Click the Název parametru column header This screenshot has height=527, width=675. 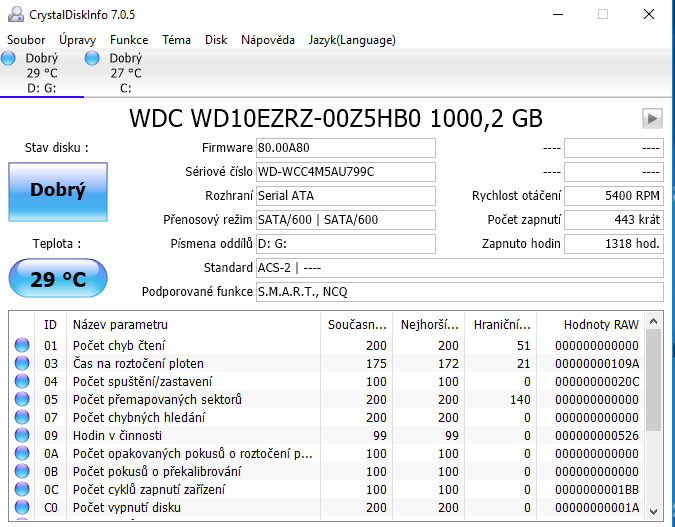coord(194,324)
